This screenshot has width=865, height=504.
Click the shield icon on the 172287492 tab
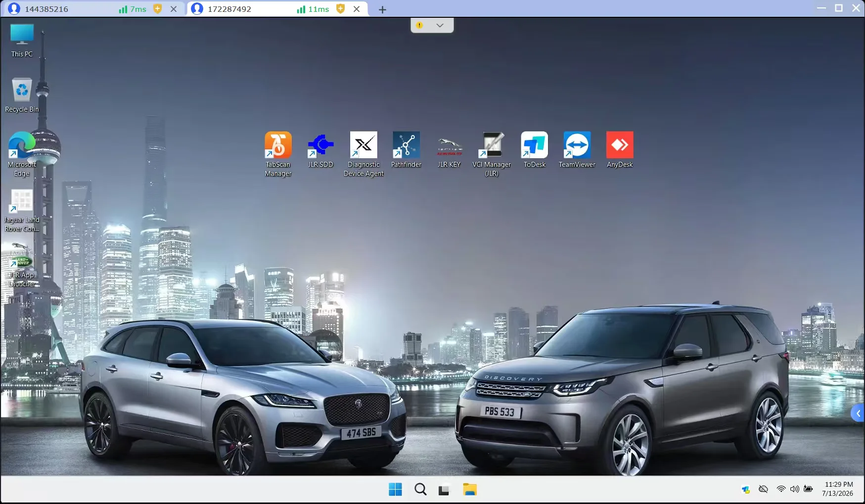340,9
